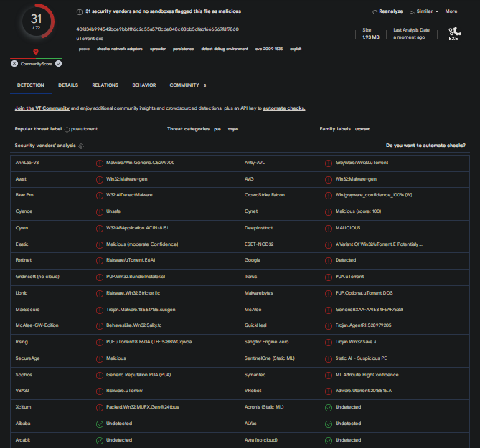Screen dimensions: 480x448
Task: Open the Relations tab
Action: click(x=105, y=85)
